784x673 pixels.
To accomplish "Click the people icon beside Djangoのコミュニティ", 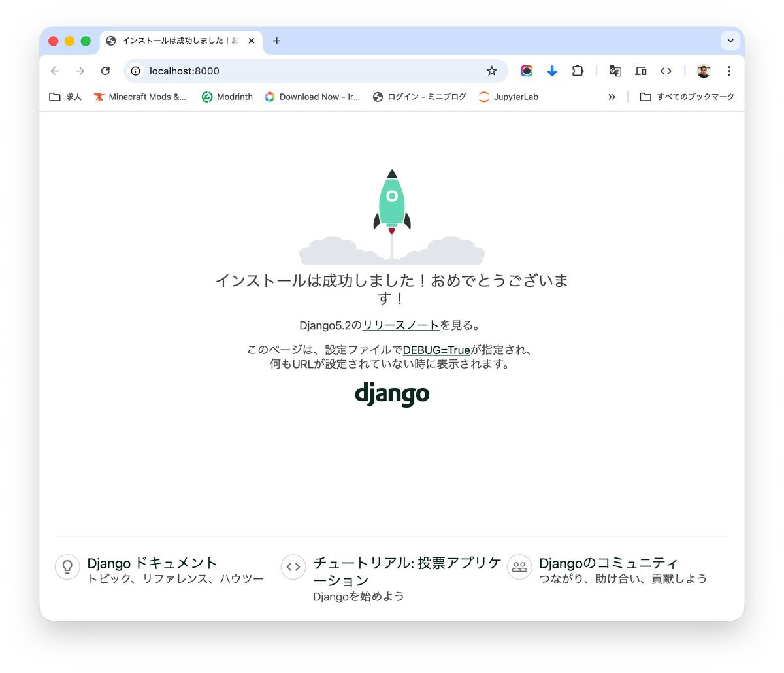I will point(519,566).
